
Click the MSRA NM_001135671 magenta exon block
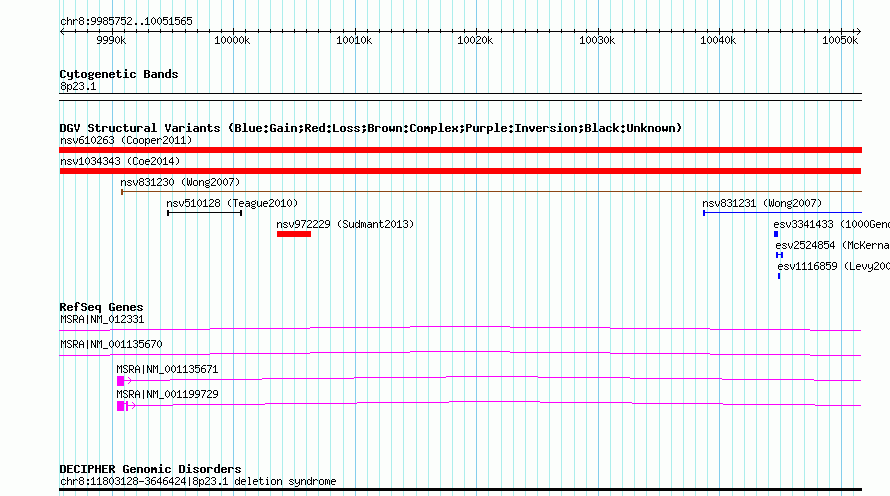coord(120,381)
